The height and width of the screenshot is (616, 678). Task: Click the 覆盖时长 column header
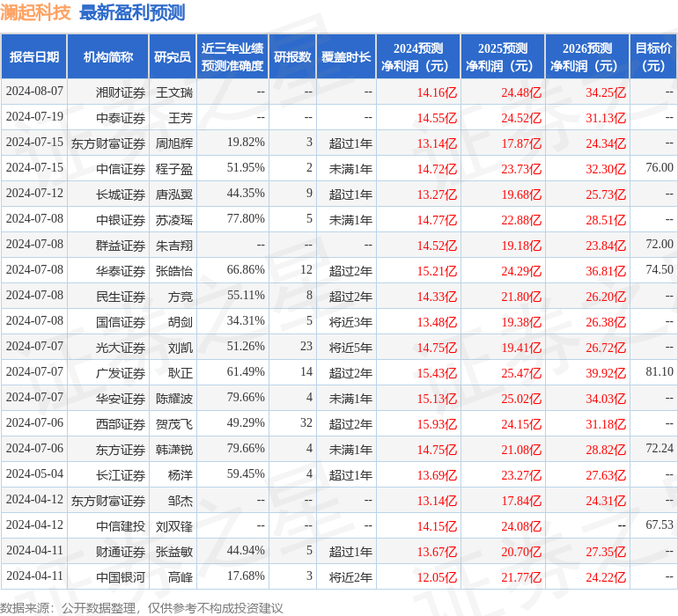coord(346,56)
